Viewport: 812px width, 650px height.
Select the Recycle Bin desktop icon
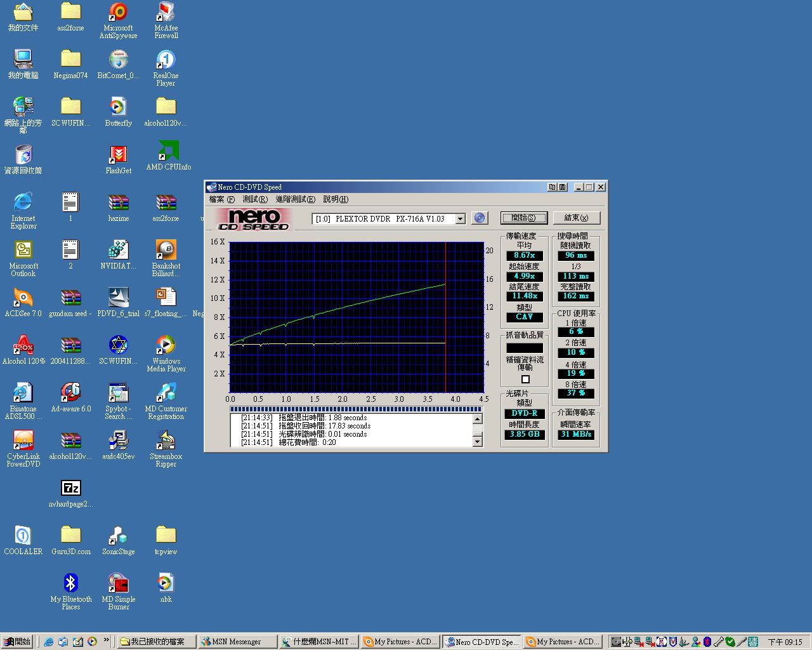(x=23, y=159)
